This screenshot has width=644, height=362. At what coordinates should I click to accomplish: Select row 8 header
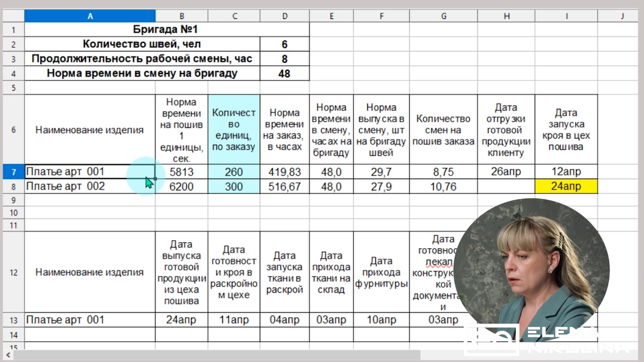coord(13,186)
